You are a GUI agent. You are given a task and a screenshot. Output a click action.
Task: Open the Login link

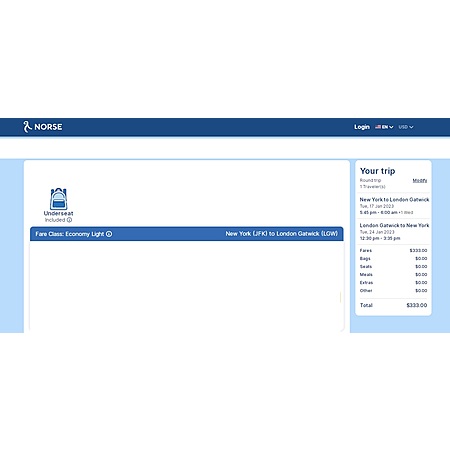pyautogui.click(x=362, y=127)
